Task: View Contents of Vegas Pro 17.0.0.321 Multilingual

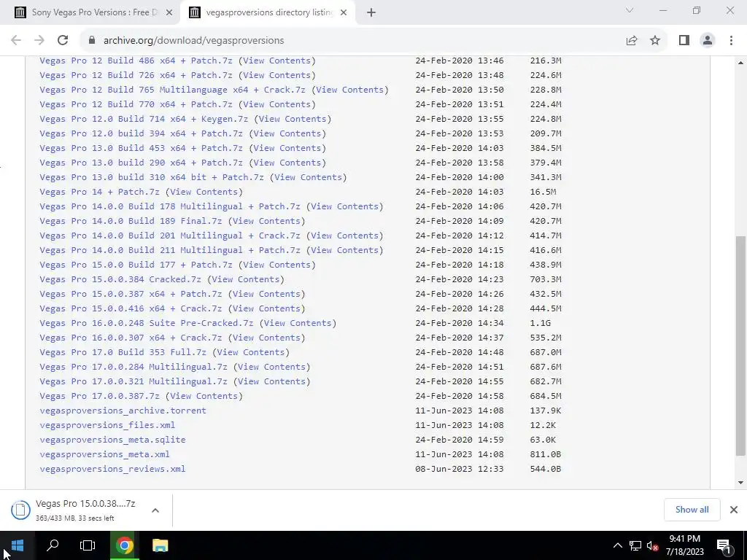Action: 271,381
